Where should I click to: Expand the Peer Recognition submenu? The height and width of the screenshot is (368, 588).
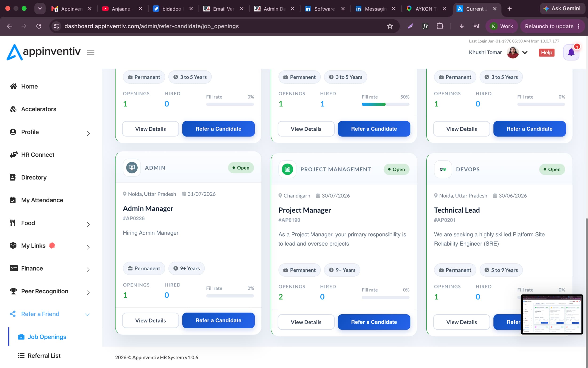88,293
